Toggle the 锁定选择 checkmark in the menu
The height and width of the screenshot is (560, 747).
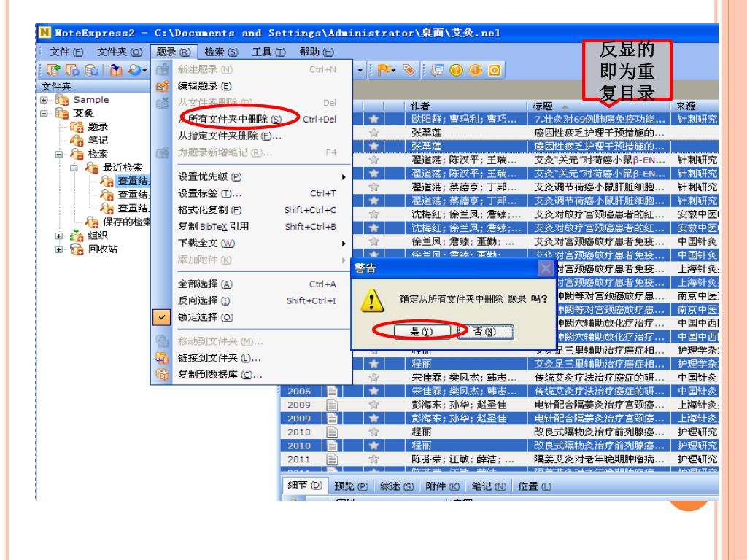coord(162,317)
